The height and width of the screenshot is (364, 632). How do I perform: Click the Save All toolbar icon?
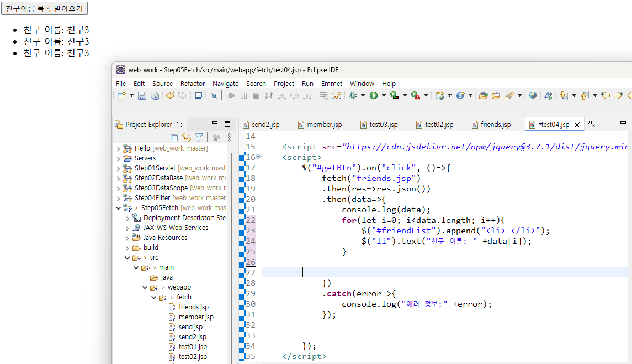coord(155,95)
